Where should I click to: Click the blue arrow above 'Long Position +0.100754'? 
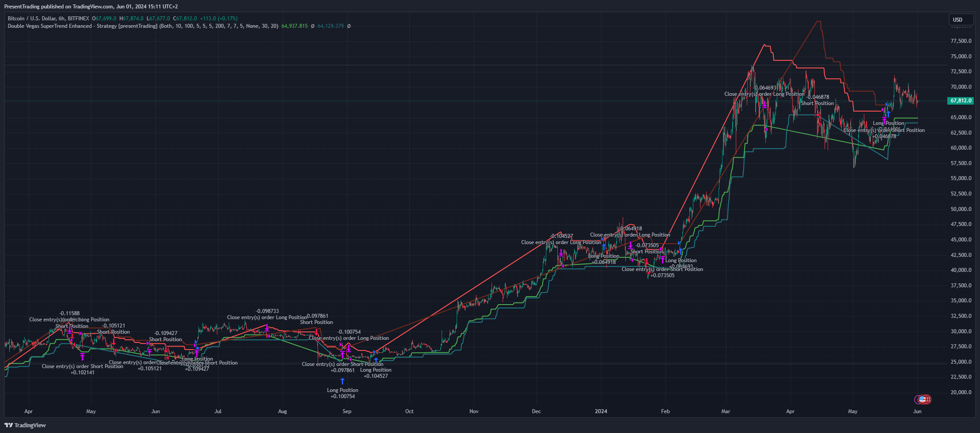[x=342, y=381]
